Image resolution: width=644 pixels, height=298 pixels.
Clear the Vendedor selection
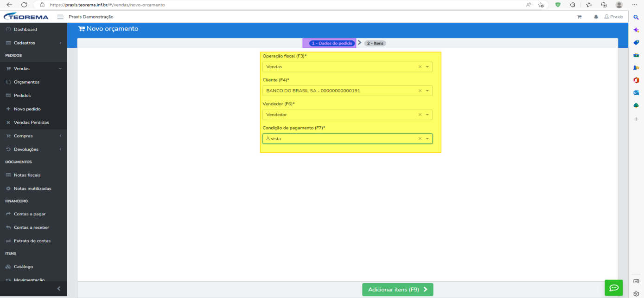420,115
